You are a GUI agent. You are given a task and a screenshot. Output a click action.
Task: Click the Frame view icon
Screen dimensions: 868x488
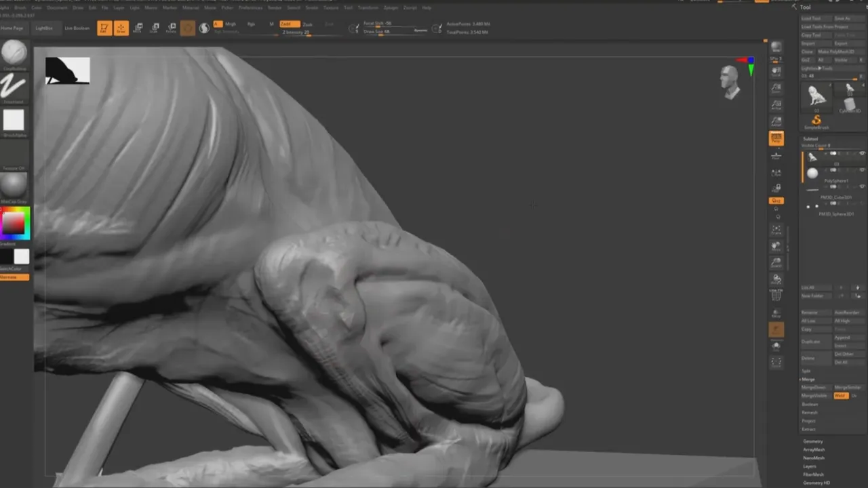click(x=776, y=230)
